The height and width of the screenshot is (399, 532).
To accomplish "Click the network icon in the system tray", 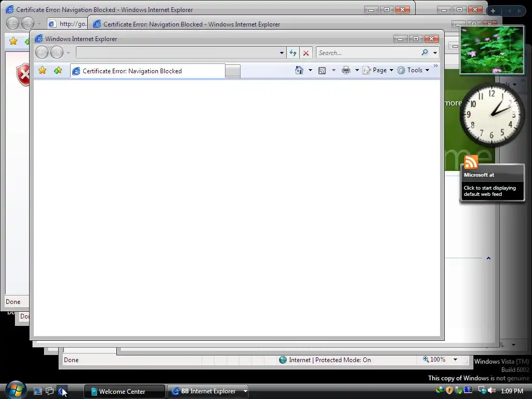I will click(482, 391).
